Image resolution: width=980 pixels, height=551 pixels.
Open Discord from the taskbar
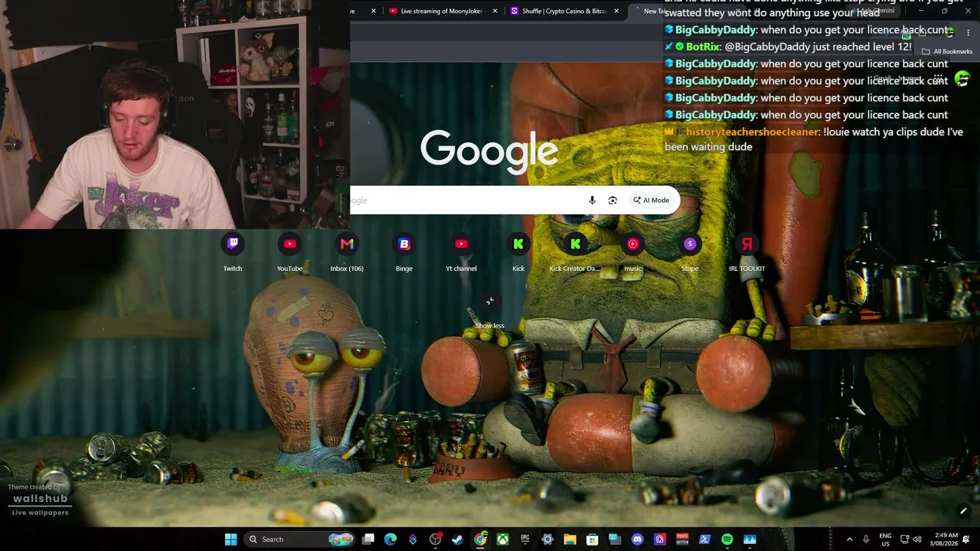[x=637, y=540]
